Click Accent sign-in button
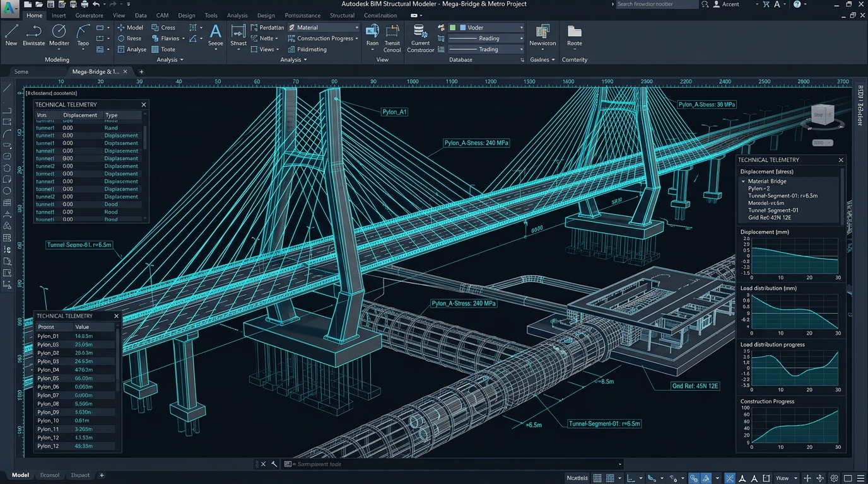This screenshot has height=484, width=868. (726, 4)
